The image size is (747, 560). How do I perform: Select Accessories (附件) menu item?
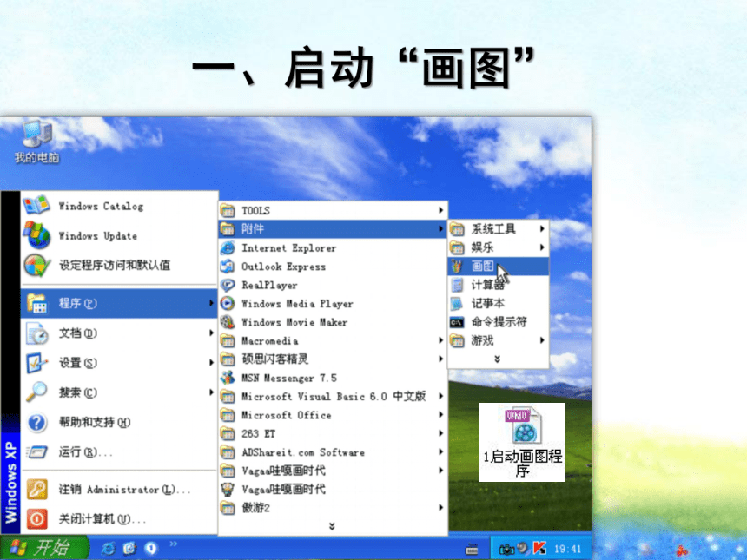pos(333,229)
